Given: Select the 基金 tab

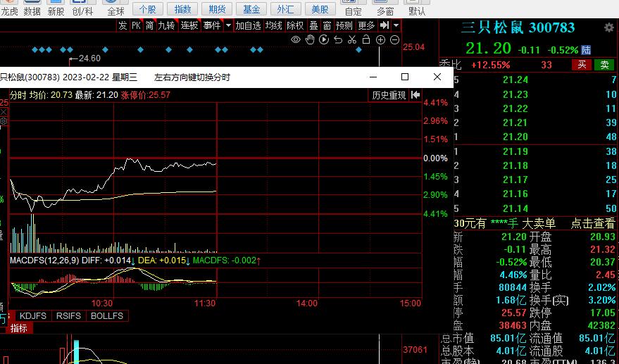Looking at the screenshot, I should click(x=251, y=9).
